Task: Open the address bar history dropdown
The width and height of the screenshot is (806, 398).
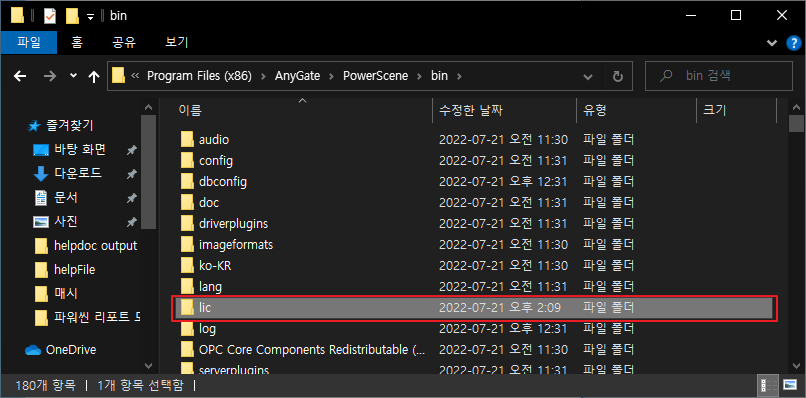Action: pos(588,76)
